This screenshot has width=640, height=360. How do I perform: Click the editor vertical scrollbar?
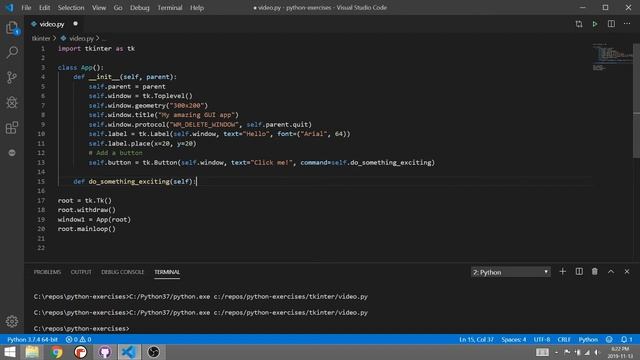tap(636, 100)
